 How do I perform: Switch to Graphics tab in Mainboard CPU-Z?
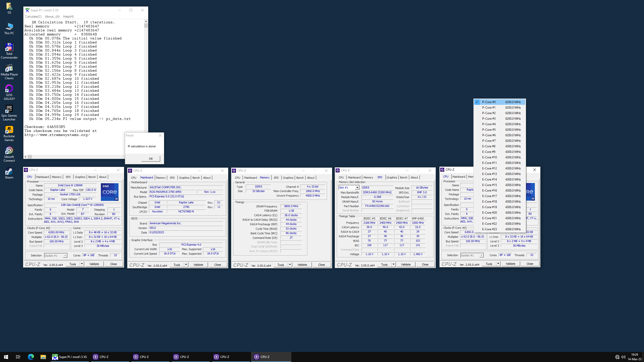point(184,178)
